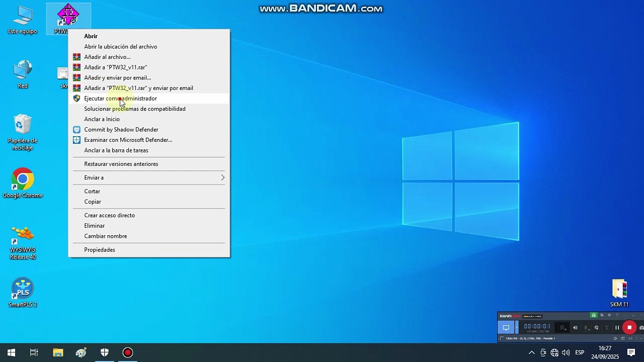Select the SmartPLS 3 desktop shortcut
The image size is (644, 362).
23,293
